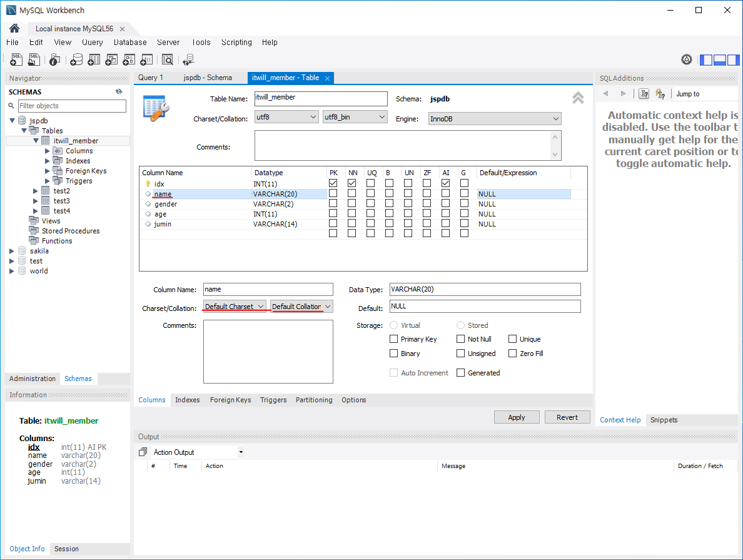Open the Foreign Keys editor tab

pyautogui.click(x=230, y=400)
